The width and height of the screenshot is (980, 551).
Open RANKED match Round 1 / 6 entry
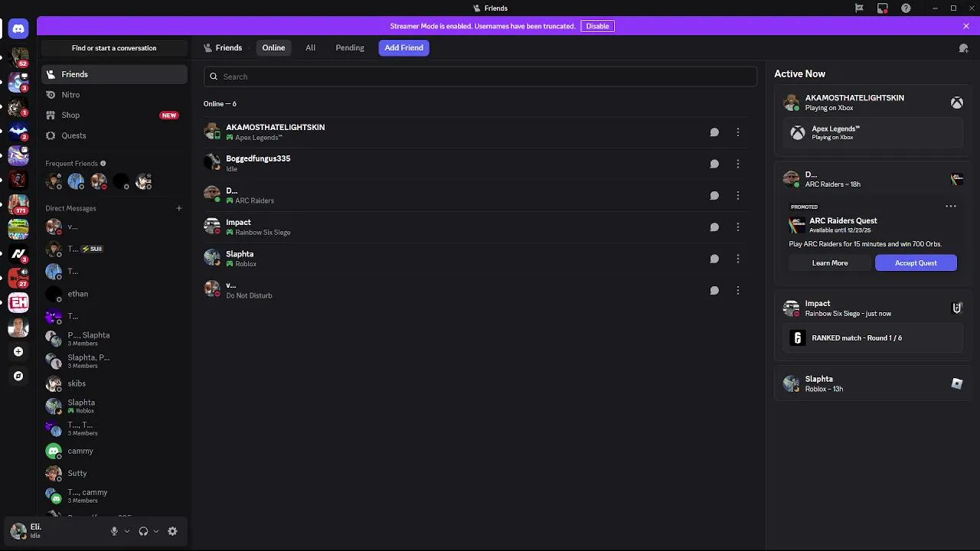pos(872,337)
